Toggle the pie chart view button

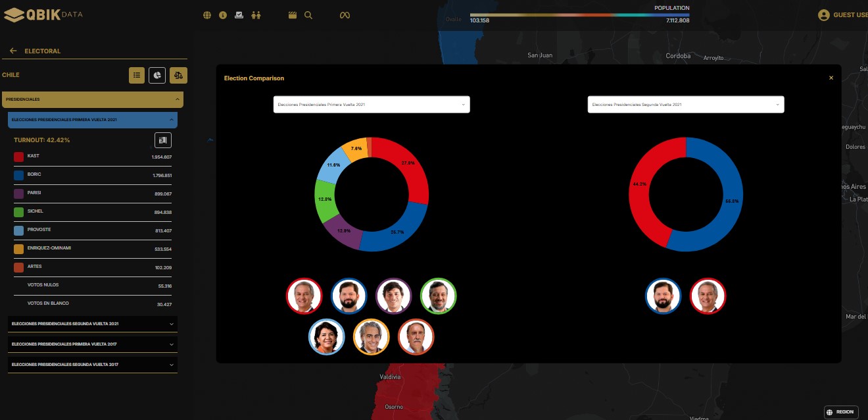(157, 75)
